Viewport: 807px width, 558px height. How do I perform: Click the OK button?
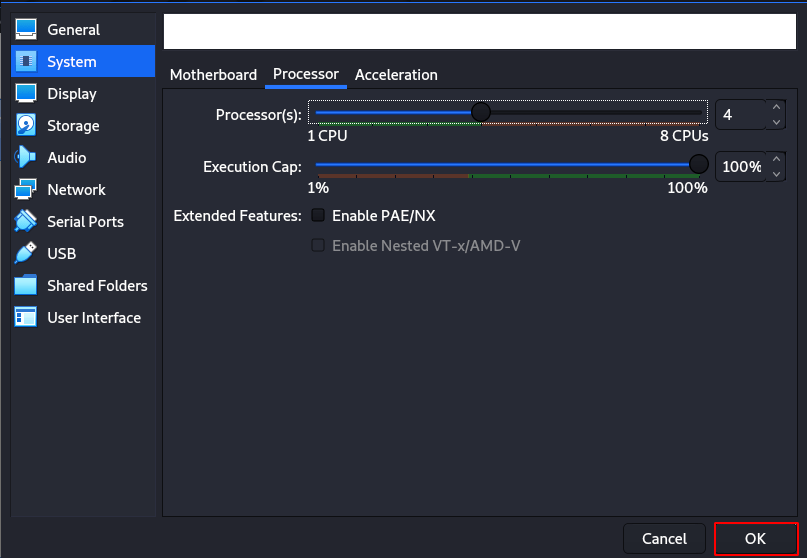pyautogui.click(x=756, y=538)
